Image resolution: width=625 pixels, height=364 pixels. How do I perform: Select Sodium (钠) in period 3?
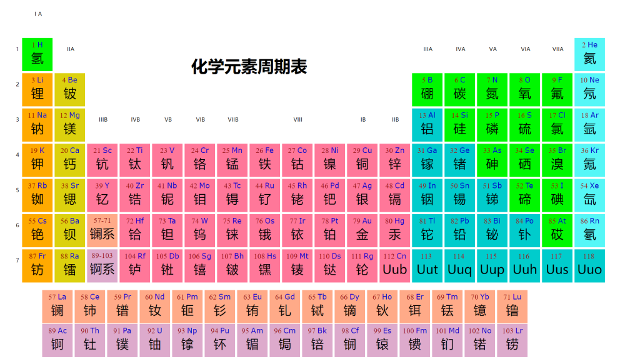tap(37, 125)
